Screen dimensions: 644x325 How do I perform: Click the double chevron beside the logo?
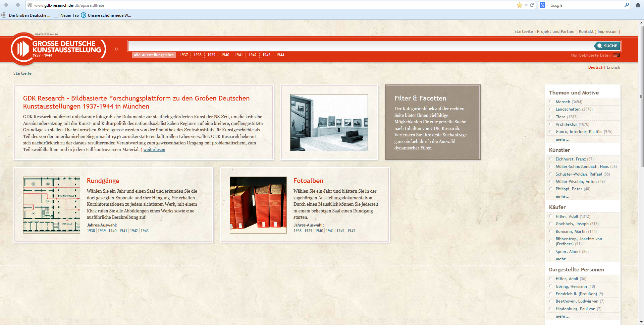tap(116, 49)
